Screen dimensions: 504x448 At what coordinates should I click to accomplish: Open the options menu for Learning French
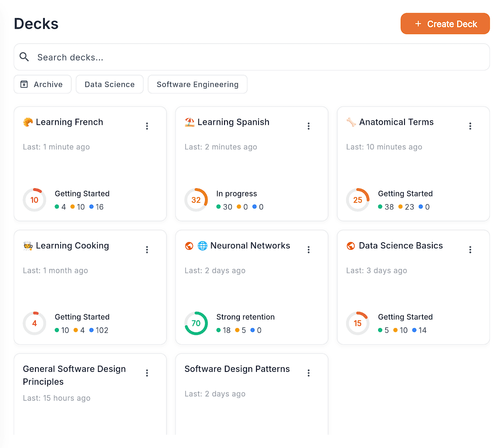[147, 126]
